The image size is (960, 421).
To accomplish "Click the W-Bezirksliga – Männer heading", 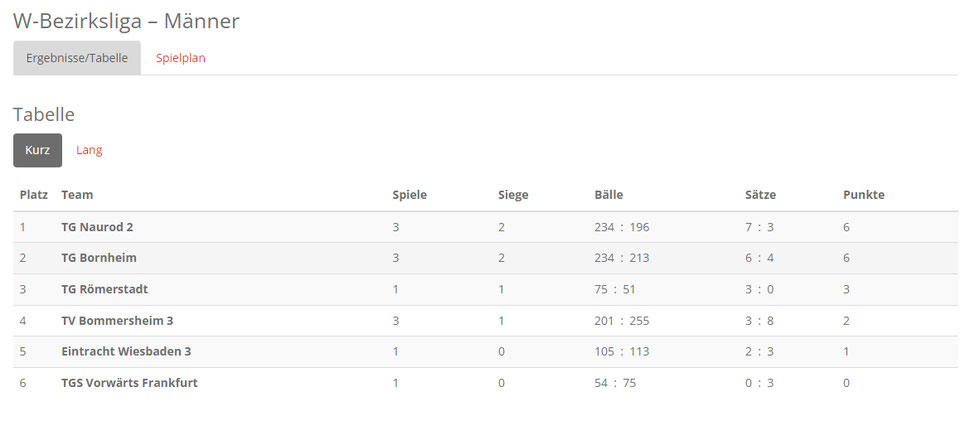I will pyautogui.click(x=126, y=21).
